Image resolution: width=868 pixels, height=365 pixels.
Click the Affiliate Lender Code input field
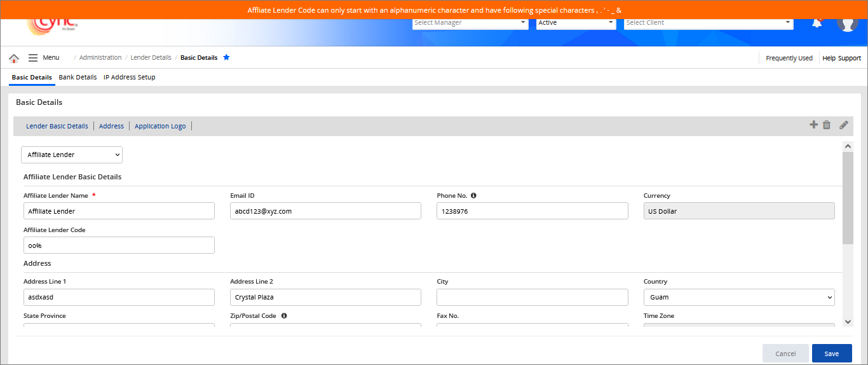(119, 245)
